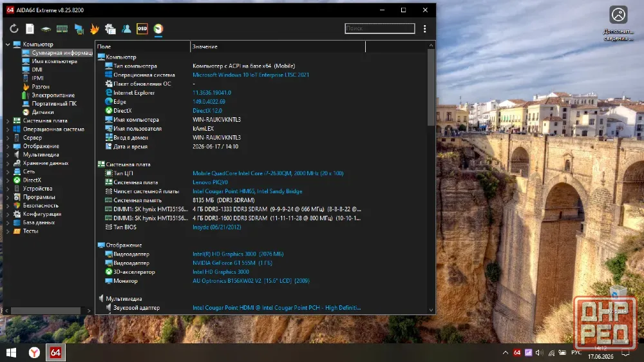Select DMI tree item
Viewport: 644px width, 362px height.
[x=37, y=70]
